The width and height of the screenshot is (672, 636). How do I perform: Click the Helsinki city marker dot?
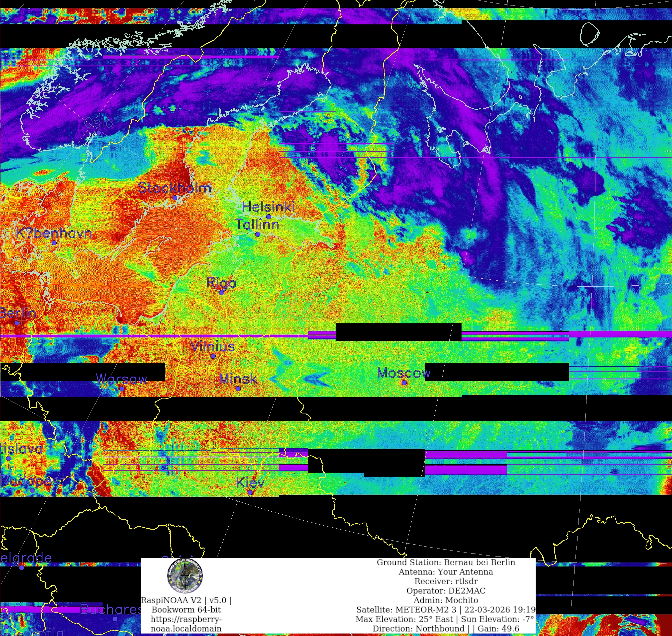[x=269, y=217]
